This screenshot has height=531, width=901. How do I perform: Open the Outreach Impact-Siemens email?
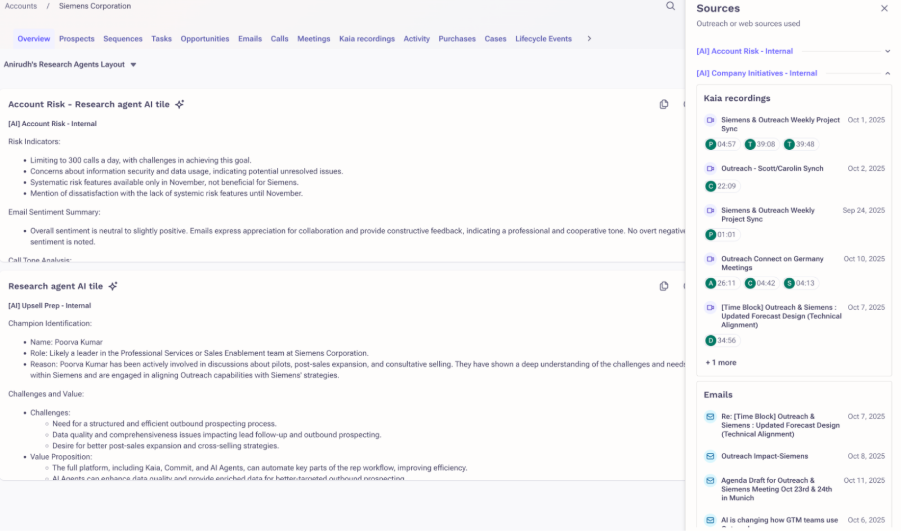coord(765,456)
